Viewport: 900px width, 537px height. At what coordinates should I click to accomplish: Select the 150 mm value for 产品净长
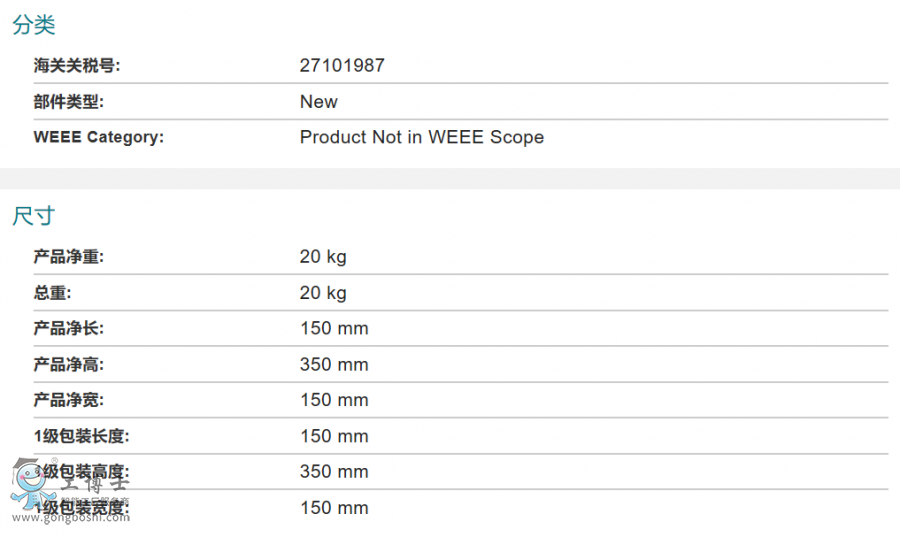point(334,329)
